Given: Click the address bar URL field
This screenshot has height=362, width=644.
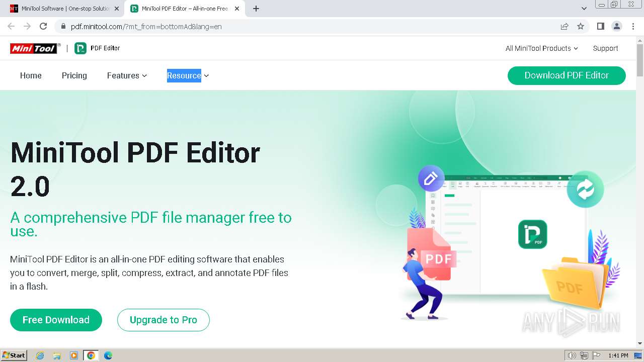Looking at the screenshot, I should coord(307,27).
